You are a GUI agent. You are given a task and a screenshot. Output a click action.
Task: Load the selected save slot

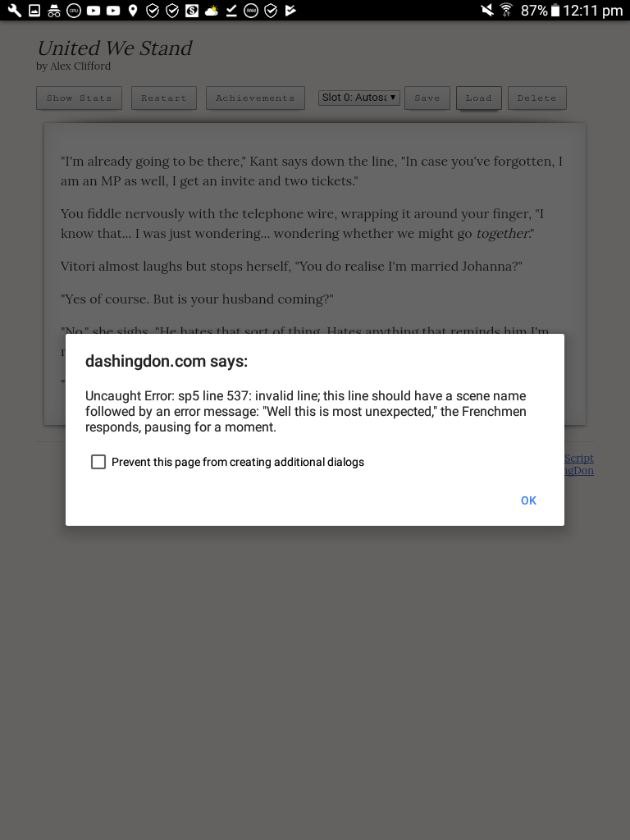tap(479, 98)
